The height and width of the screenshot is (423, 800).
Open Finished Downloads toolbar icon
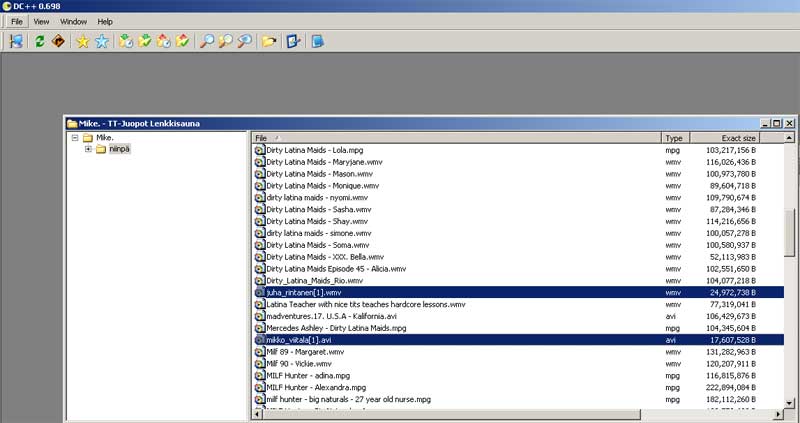click(x=144, y=41)
